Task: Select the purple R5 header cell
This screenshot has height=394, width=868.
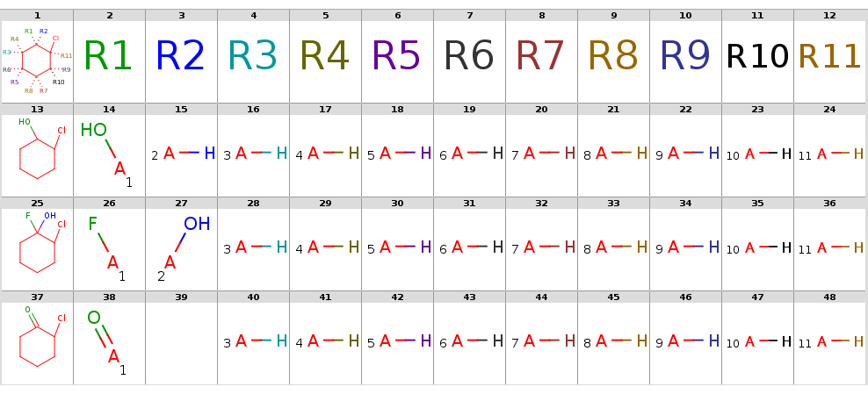Action: point(397,58)
